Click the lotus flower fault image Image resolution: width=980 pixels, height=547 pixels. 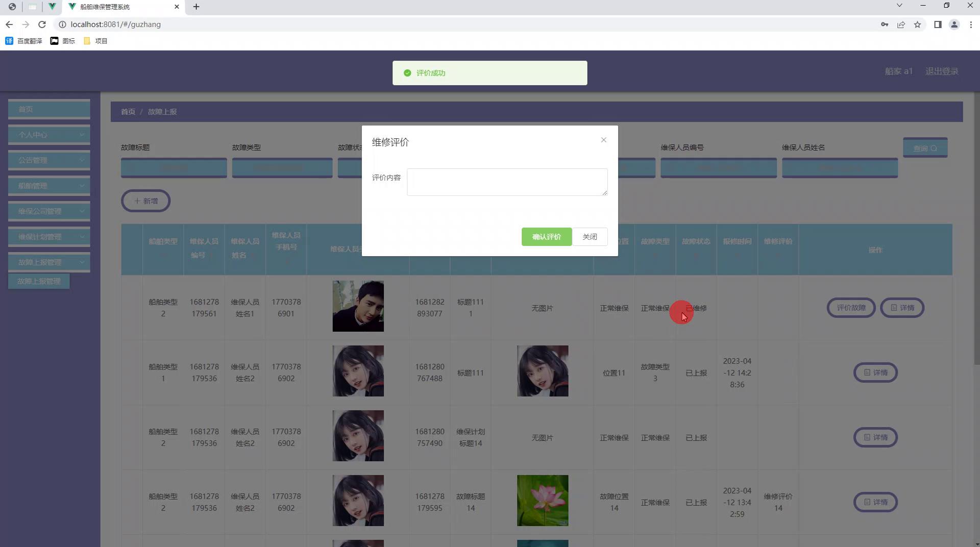543,501
